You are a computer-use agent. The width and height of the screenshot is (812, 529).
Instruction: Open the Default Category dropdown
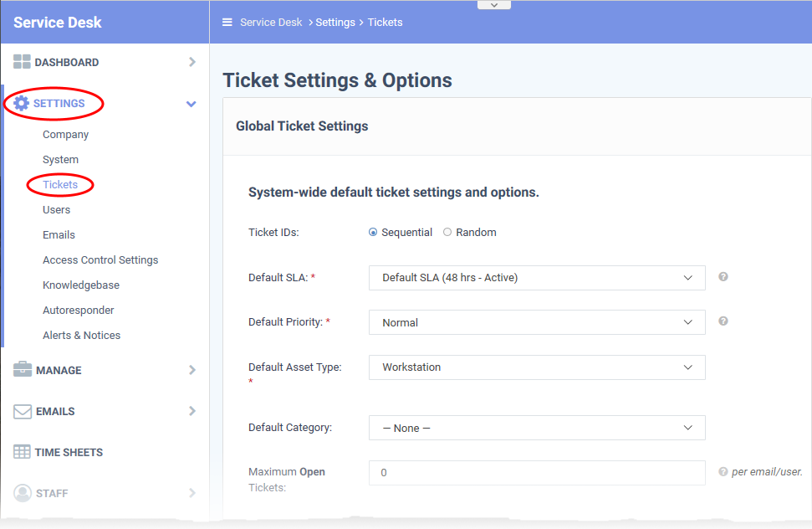[537, 428]
